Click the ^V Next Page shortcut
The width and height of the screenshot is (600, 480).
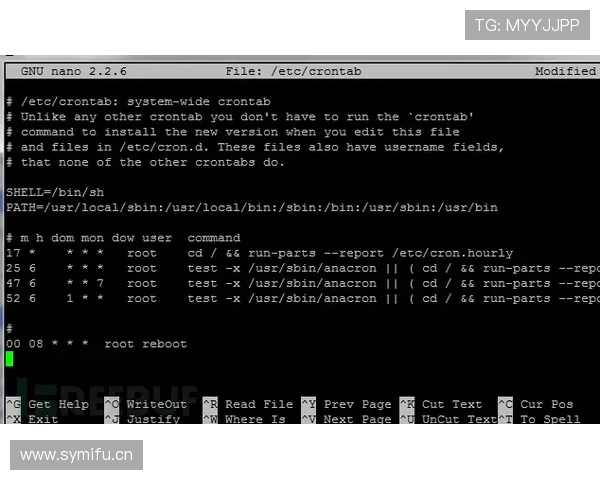[346, 418]
